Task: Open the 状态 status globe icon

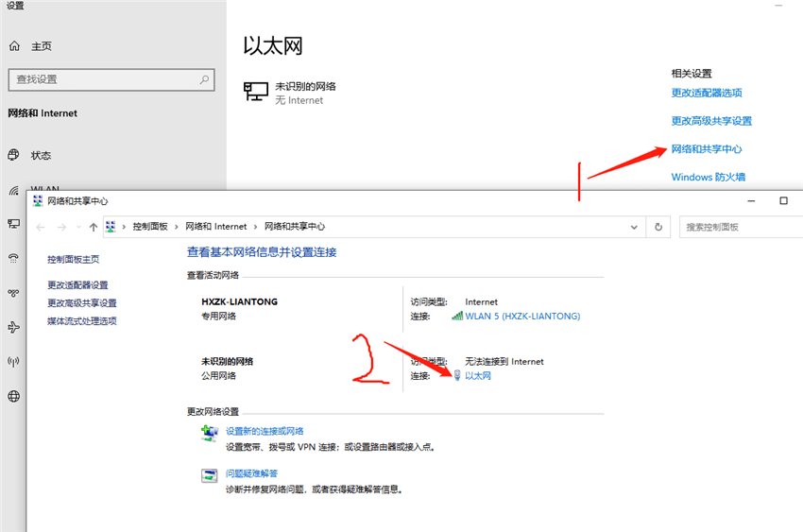Action: pos(14,155)
